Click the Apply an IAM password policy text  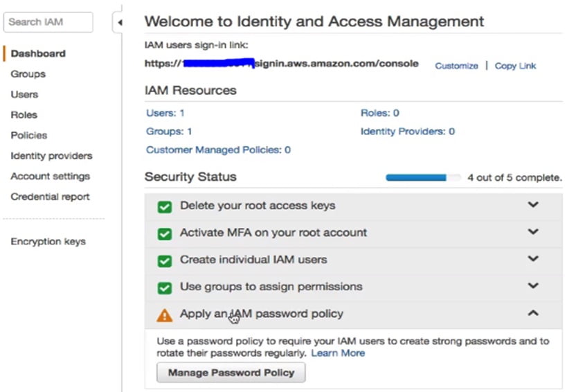262,314
